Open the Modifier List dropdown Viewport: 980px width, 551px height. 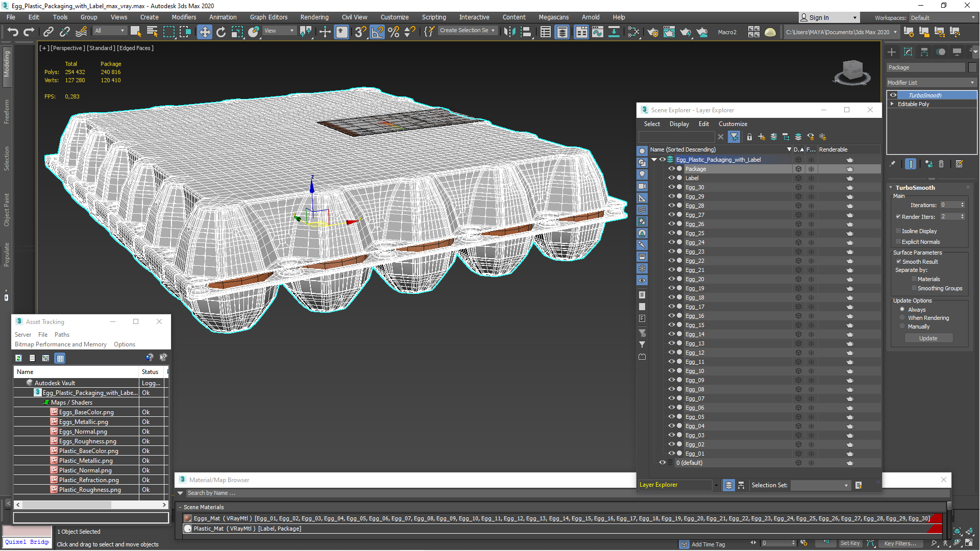[932, 83]
